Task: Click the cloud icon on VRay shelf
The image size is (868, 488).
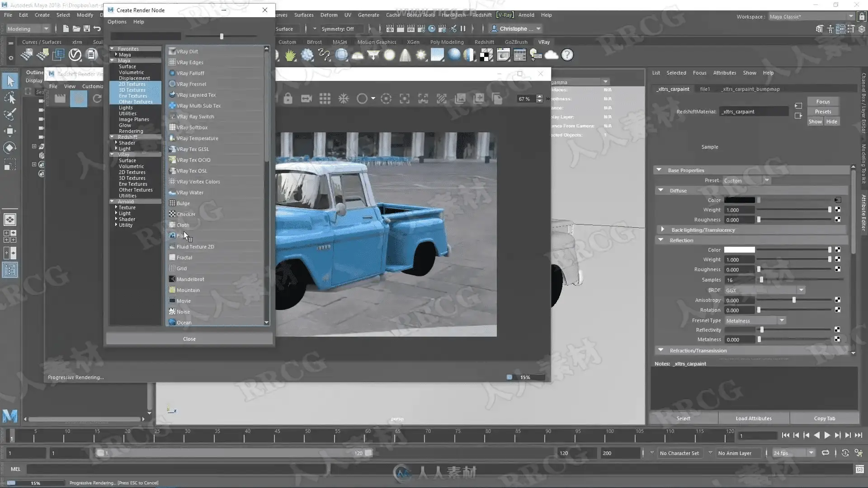Action: coord(552,55)
